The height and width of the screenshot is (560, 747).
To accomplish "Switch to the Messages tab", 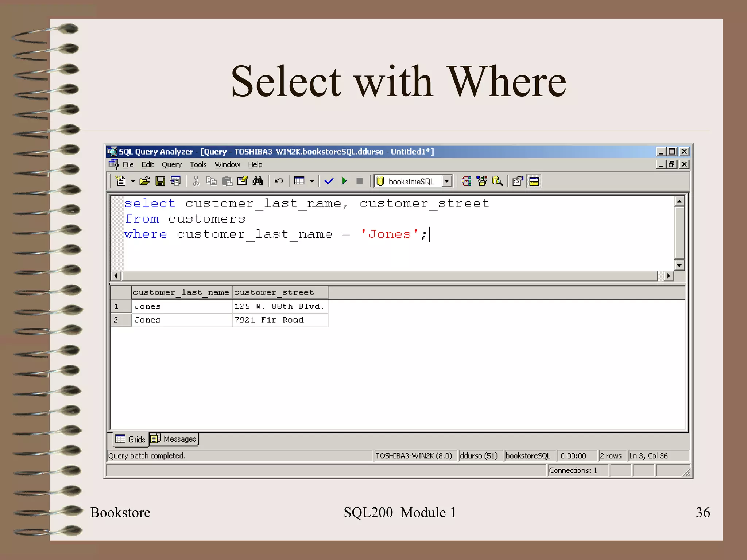I will pyautogui.click(x=174, y=439).
